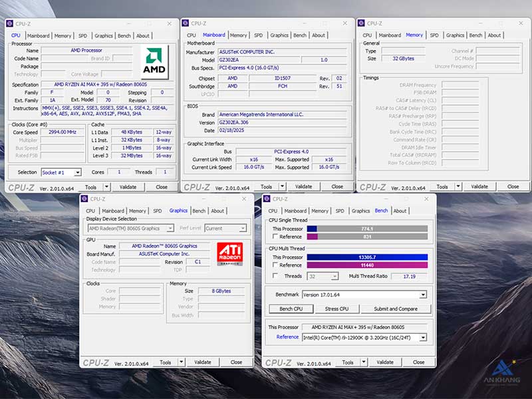This screenshot has width=532, height=399.
Task: Open the Tools dropdown arrow in the Bench window
Action: [364, 362]
